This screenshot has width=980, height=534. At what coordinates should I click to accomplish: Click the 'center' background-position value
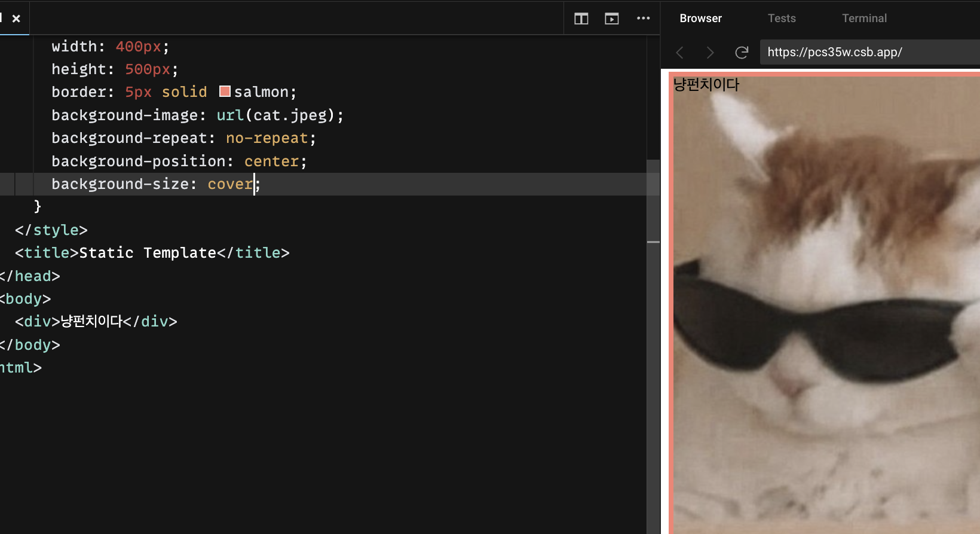point(271,161)
